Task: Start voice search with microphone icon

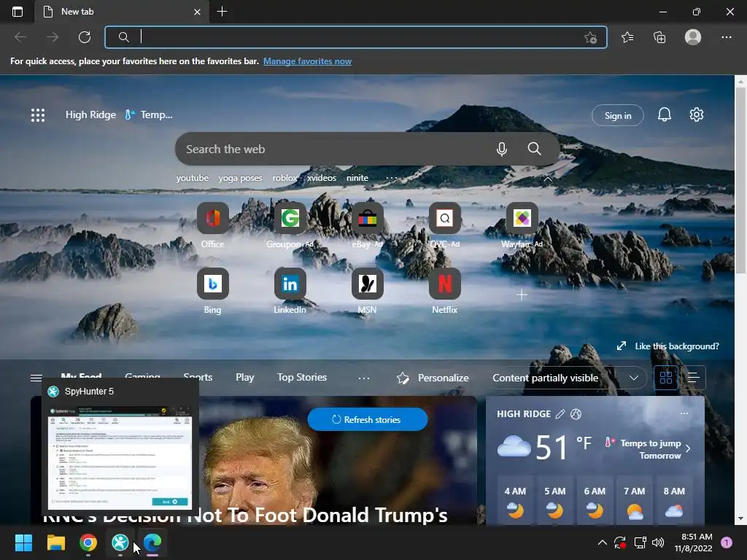Action: (501, 149)
